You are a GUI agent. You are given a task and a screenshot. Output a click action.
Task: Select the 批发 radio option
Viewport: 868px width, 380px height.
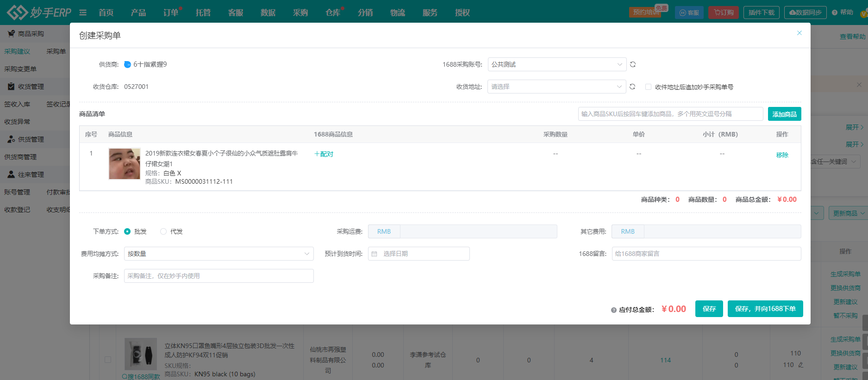127,231
